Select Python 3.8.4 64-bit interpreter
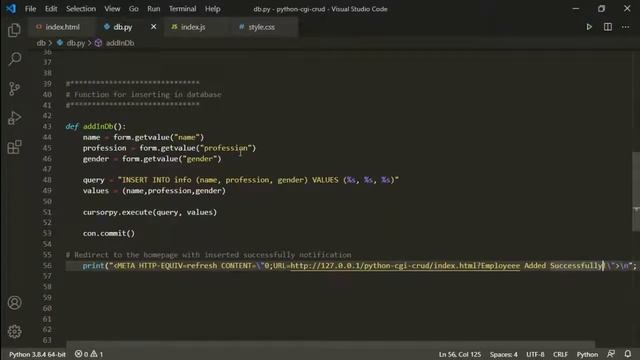This screenshot has height=360, width=640. (37, 354)
